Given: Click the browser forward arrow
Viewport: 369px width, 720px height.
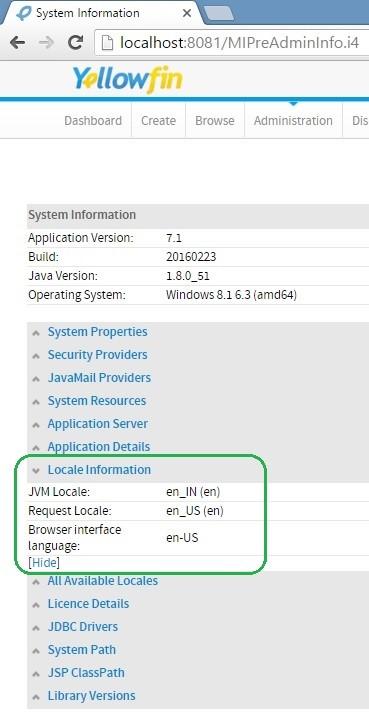Looking at the screenshot, I should point(47,43).
